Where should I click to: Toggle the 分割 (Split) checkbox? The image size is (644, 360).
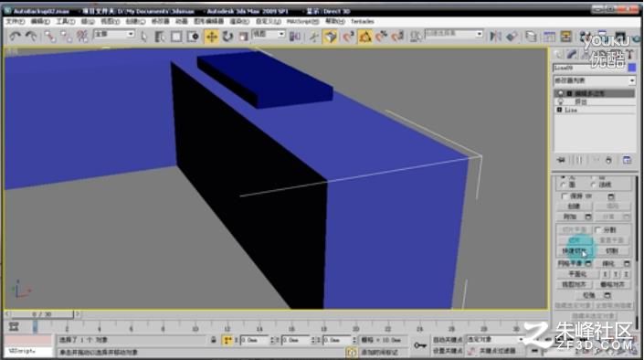tap(598, 229)
